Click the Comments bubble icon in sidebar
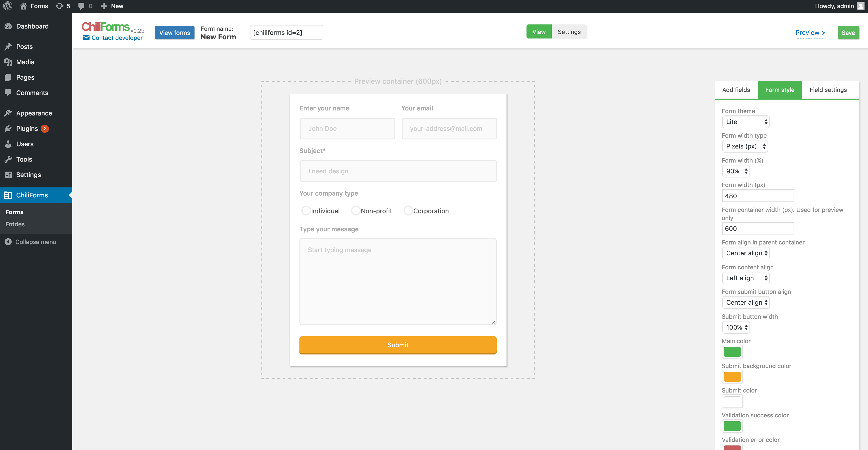This screenshot has height=450, width=868. (8, 93)
